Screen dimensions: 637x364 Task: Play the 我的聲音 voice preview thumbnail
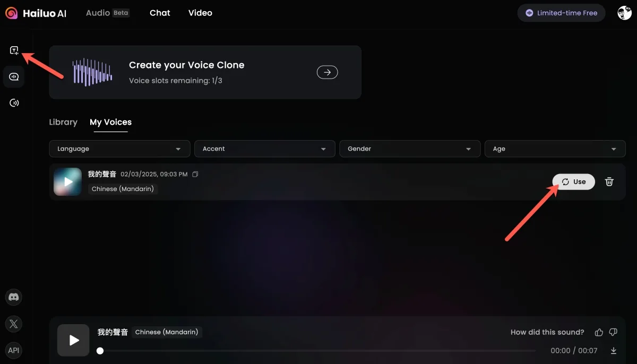point(67,181)
